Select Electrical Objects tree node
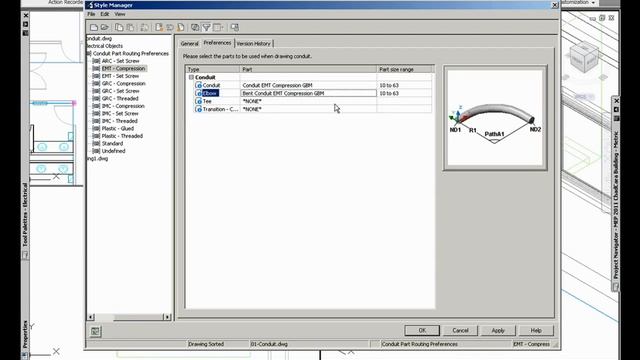The height and width of the screenshot is (360, 640). tap(105, 46)
